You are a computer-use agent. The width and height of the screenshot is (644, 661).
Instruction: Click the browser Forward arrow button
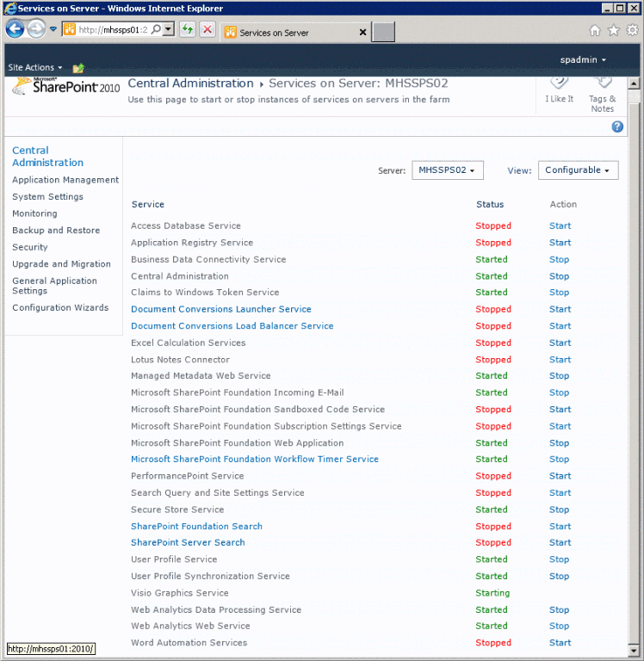coord(36,29)
